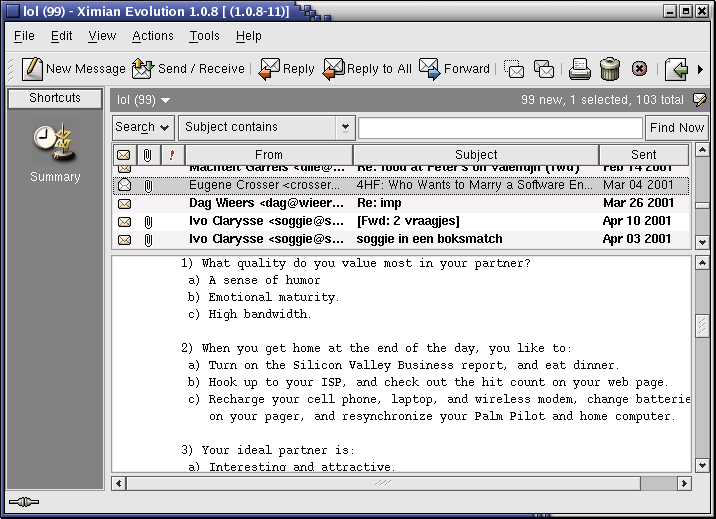This screenshot has height=519, width=716.
Task: Click the Find Now button
Action: click(x=677, y=127)
